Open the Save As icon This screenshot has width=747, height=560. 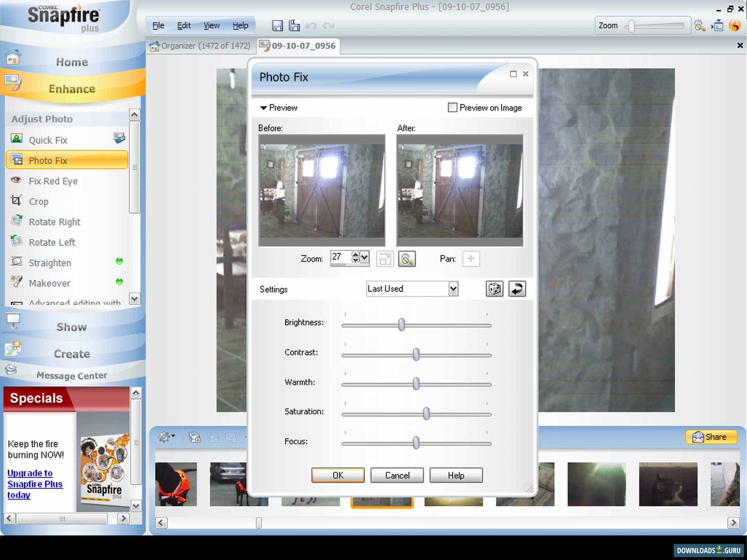(294, 25)
